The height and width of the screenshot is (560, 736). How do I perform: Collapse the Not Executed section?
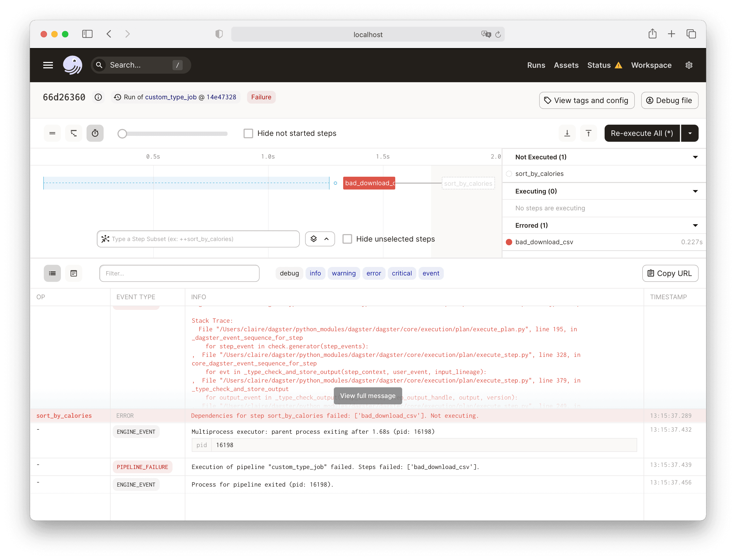695,157
